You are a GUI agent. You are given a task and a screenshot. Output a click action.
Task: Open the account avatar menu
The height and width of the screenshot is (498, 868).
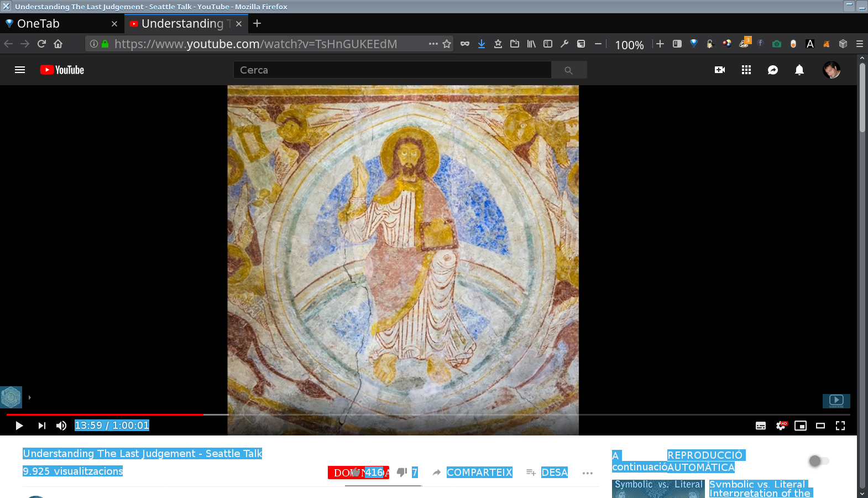pyautogui.click(x=832, y=70)
